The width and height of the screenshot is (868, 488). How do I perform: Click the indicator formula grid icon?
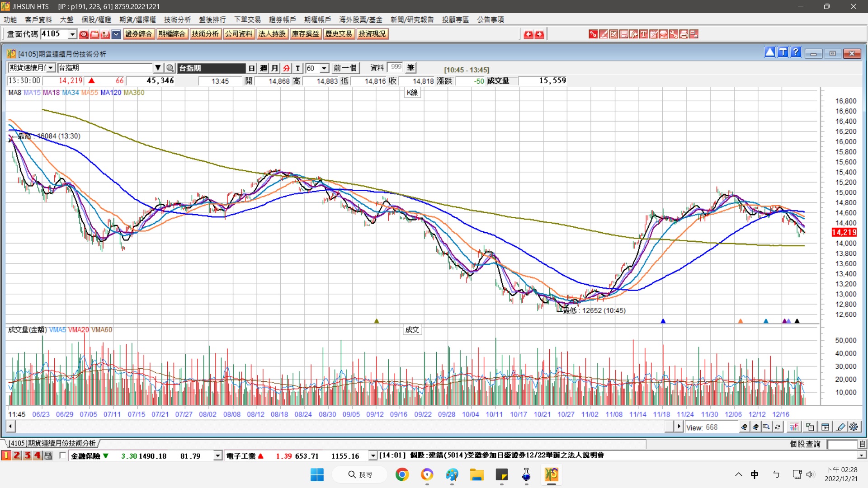click(794, 427)
